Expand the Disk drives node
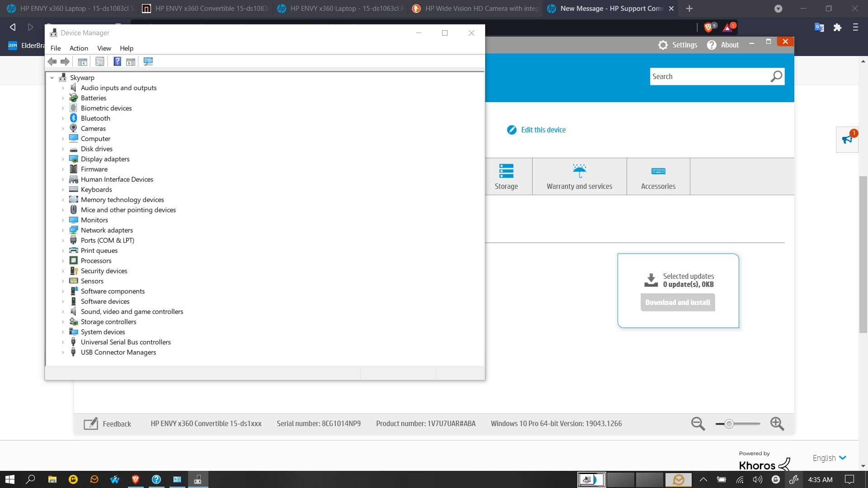The width and height of the screenshot is (868, 488). pos(63,149)
